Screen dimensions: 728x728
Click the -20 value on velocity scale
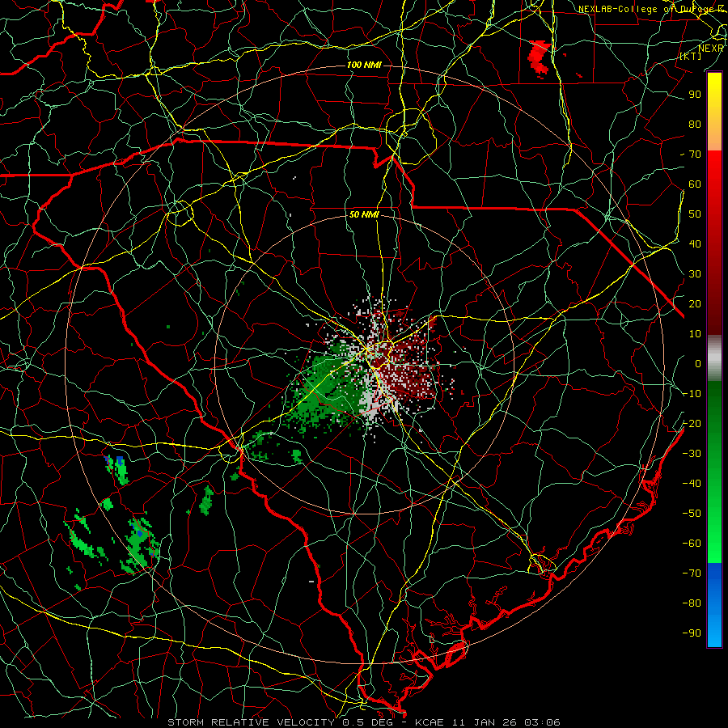coord(692,423)
